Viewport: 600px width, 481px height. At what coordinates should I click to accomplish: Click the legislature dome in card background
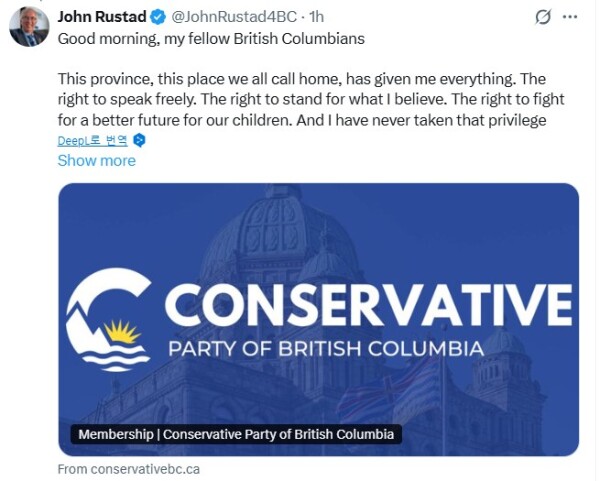pyautogui.click(x=270, y=215)
